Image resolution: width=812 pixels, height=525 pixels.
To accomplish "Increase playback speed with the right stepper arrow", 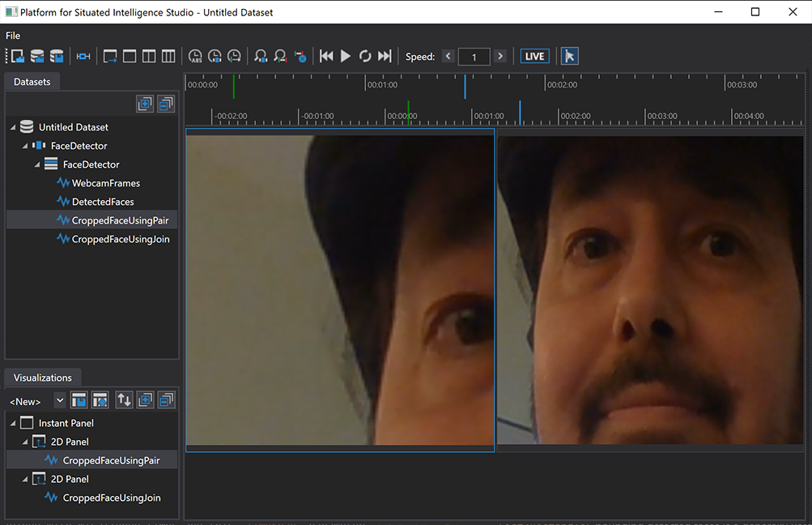I will (500, 57).
